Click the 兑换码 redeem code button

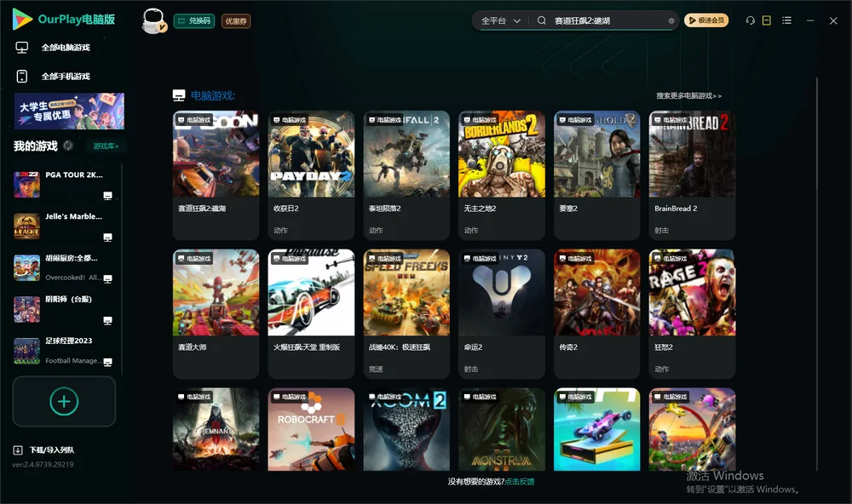(194, 20)
